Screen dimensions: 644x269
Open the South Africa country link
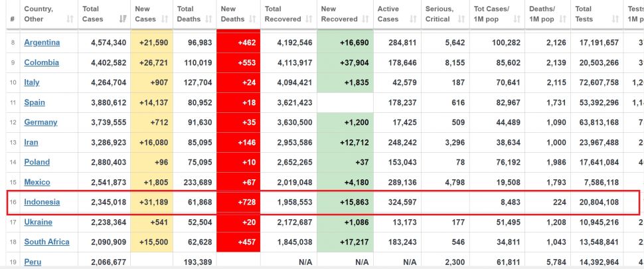point(47,242)
